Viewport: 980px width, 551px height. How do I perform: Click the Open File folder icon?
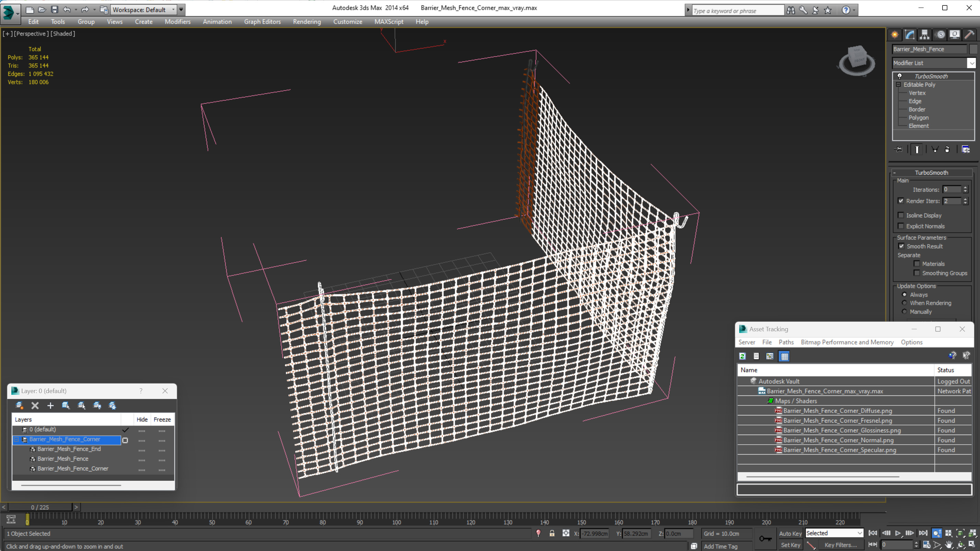tap(42, 10)
